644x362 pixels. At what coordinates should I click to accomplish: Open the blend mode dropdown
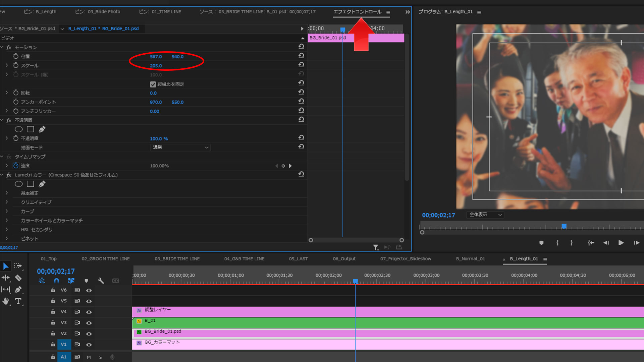click(x=180, y=147)
